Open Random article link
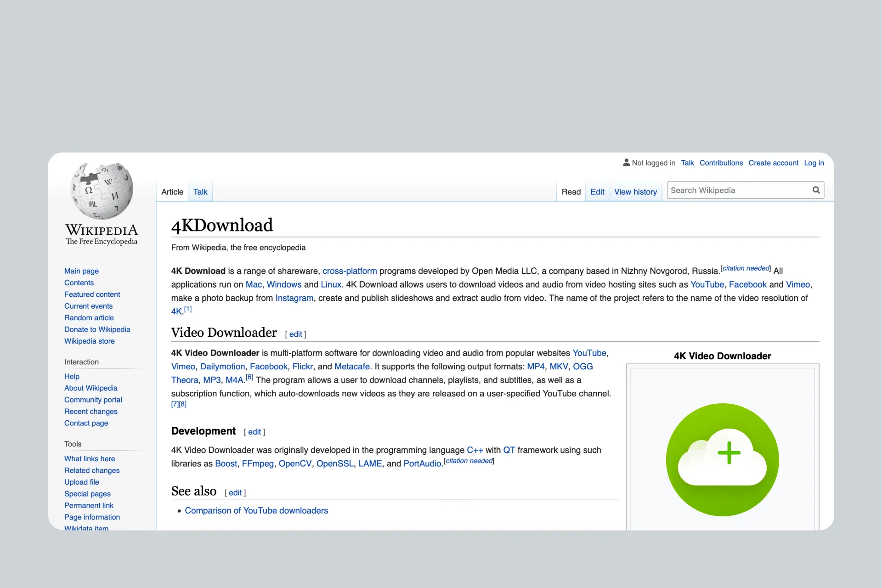 point(89,318)
